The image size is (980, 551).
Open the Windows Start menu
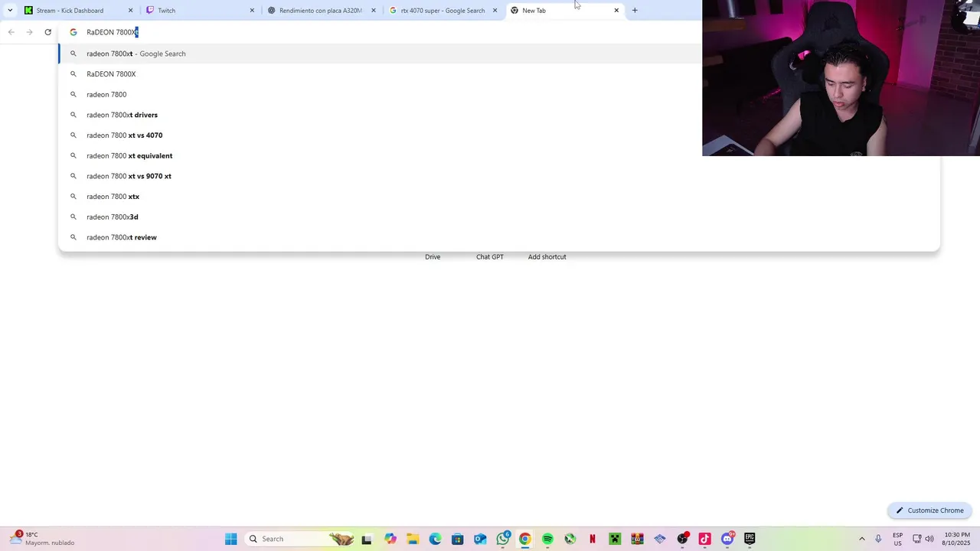[230, 539]
